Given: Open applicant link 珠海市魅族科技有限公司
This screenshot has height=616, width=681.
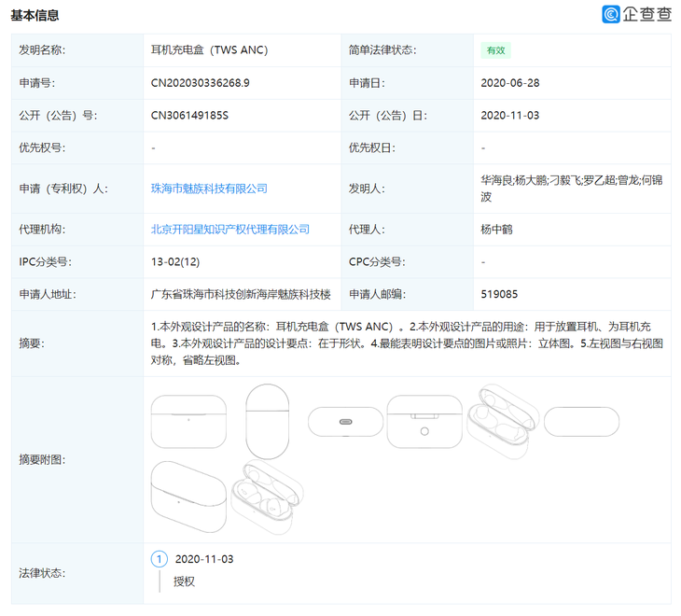Looking at the screenshot, I should (x=209, y=189).
